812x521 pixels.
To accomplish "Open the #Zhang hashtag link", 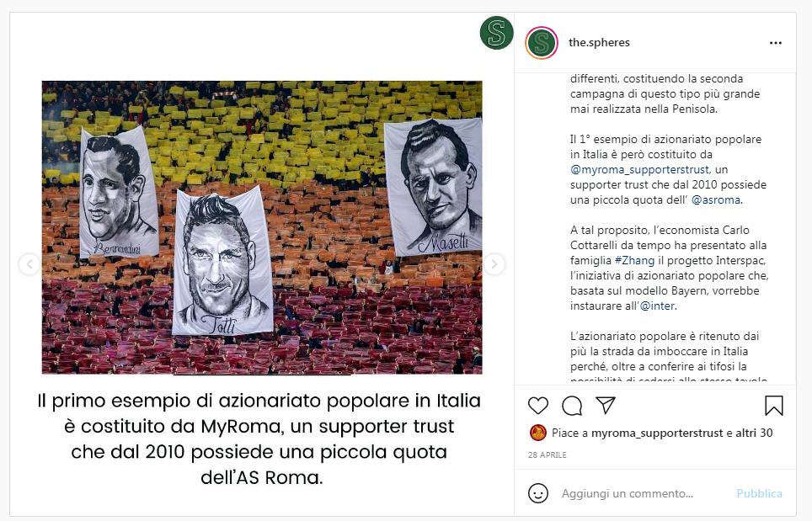I will [x=634, y=260].
